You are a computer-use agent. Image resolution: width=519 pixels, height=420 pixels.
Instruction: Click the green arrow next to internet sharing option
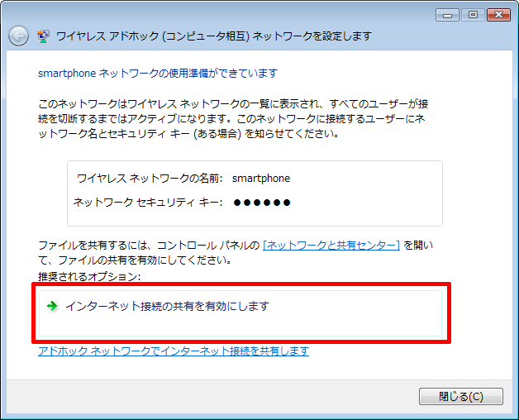click(52, 306)
